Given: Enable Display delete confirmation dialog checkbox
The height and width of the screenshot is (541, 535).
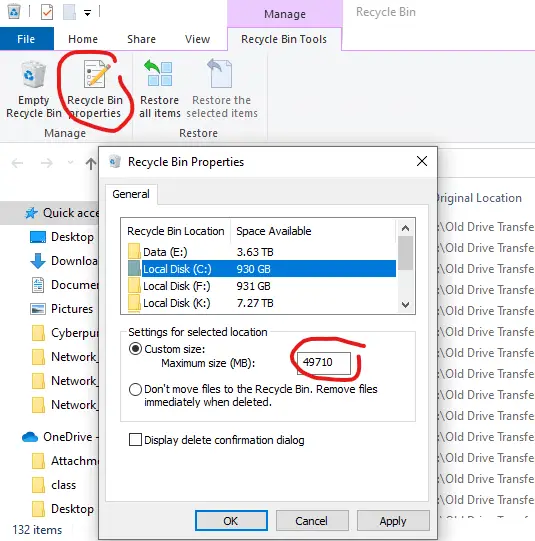Looking at the screenshot, I should [135, 440].
